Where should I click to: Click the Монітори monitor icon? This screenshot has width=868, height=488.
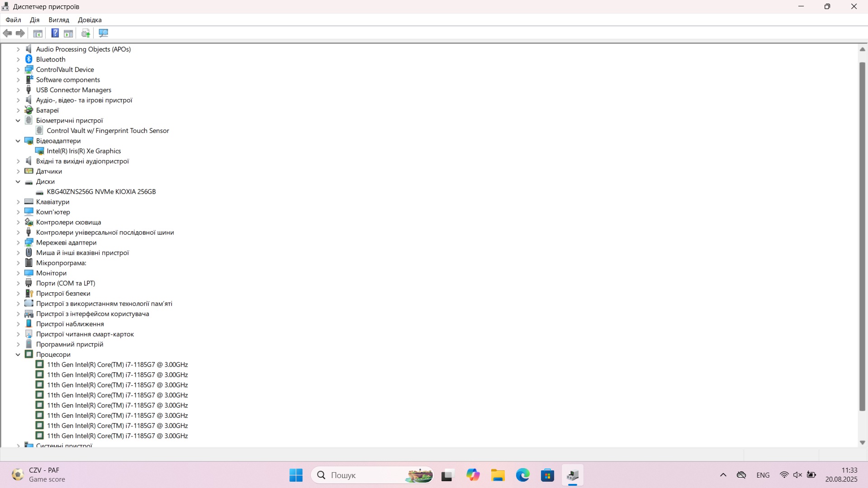tap(29, 273)
